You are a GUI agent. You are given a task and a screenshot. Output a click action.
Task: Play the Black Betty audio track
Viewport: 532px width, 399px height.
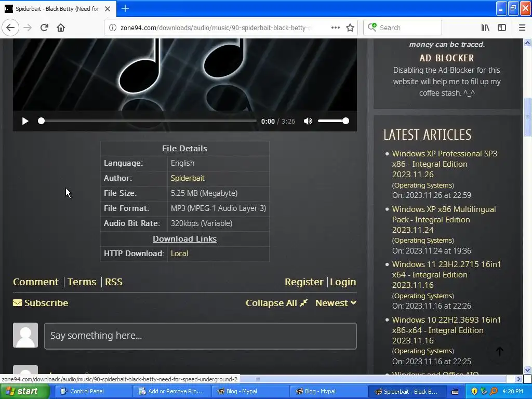[25, 121]
